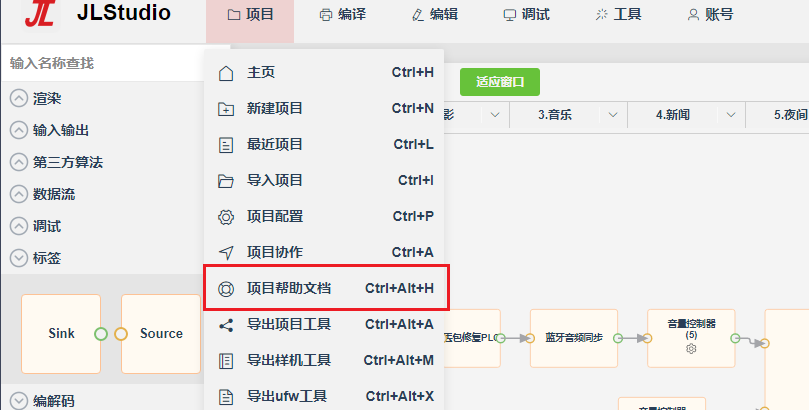Screen dimensions: 809x410
Task: Click the share icon for 导出项目工具
Action: [x=225, y=325]
